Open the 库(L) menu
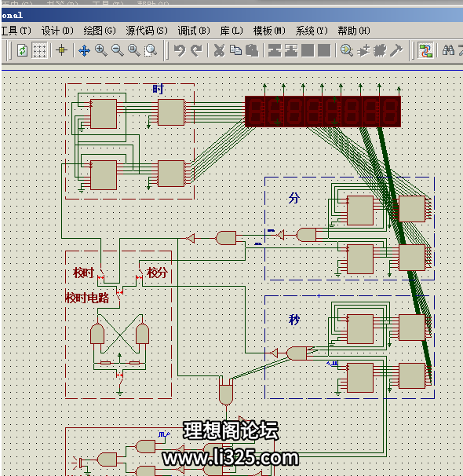 click(231, 31)
